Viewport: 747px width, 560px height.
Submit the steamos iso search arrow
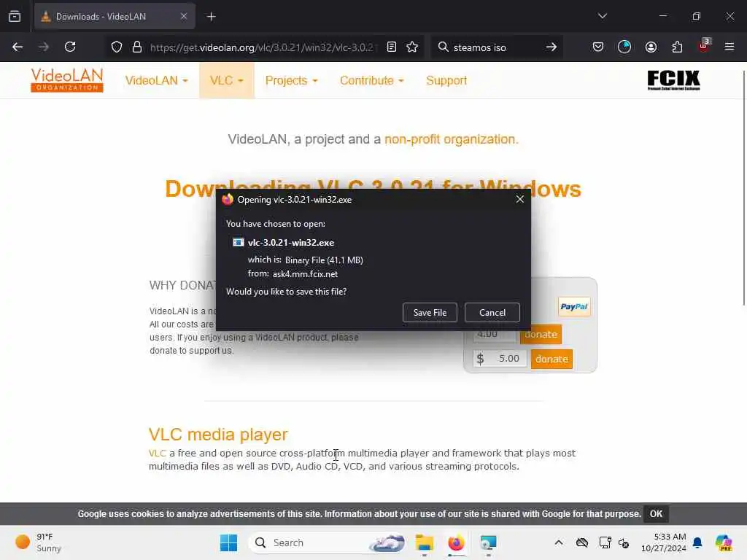click(551, 47)
